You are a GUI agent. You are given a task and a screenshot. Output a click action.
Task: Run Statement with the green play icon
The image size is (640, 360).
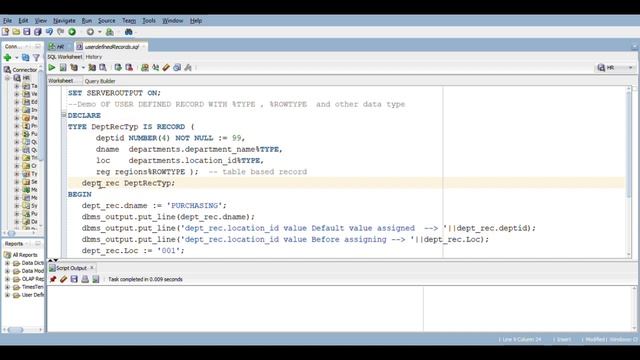click(x=52, y=67)
